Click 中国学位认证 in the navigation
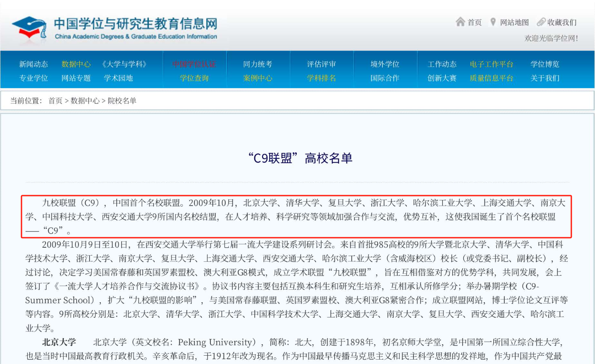Viewport: 595px width, 364px height. (x=194, y=64)
